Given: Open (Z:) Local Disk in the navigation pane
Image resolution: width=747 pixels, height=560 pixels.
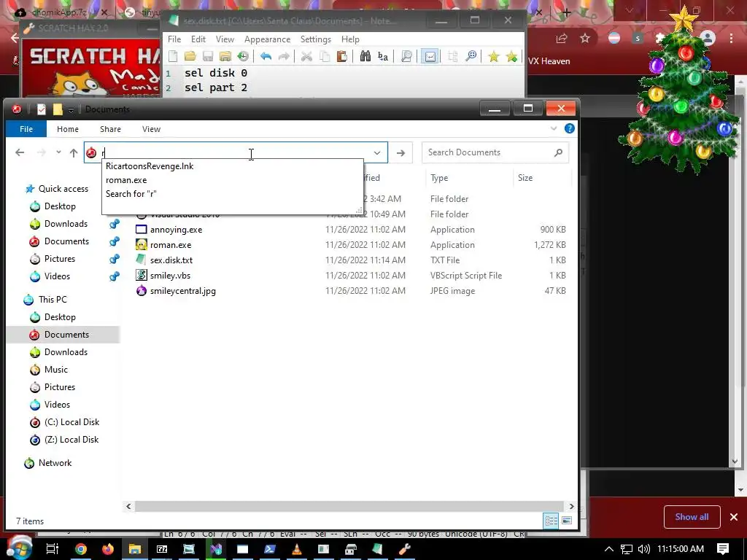Looking at the screenshot, I should point(71,440).
